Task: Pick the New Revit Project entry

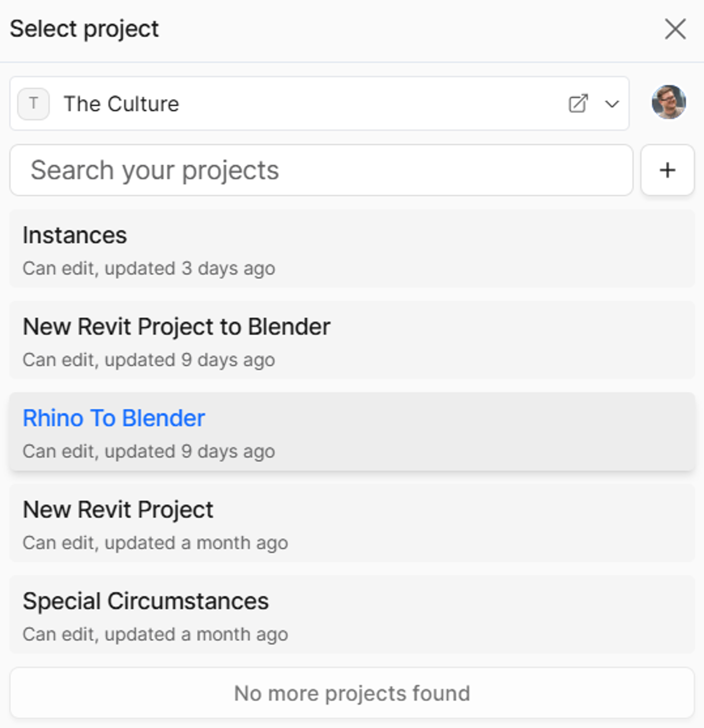Action: coord(352,523)
